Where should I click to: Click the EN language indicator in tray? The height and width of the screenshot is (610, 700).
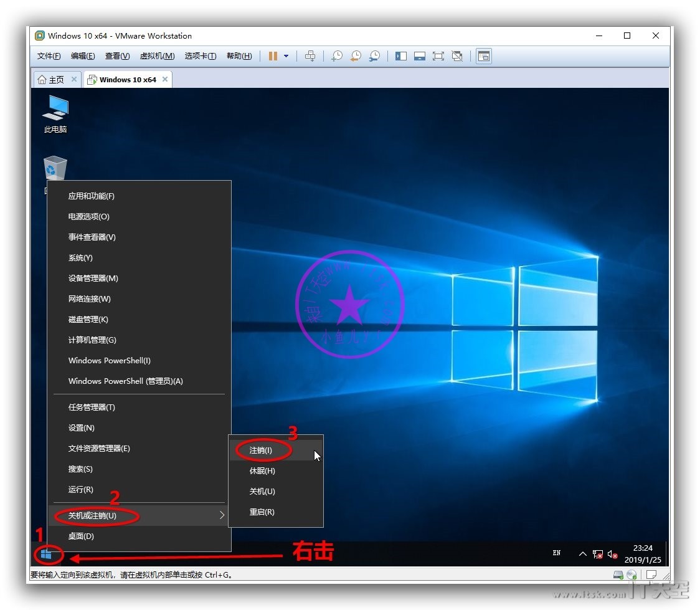pyautogui.click(x=557, y=553)
